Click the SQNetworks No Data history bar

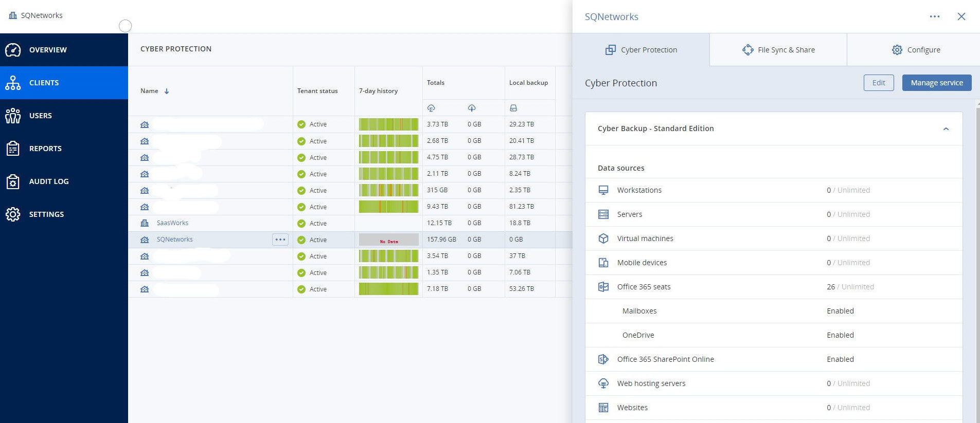[388, 240]
